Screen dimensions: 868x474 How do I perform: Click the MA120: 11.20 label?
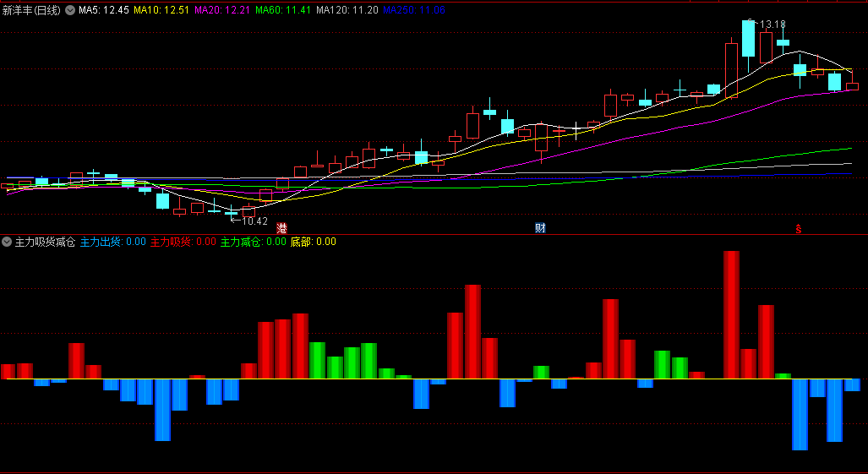pyautogui.click(x=347, y=10)
